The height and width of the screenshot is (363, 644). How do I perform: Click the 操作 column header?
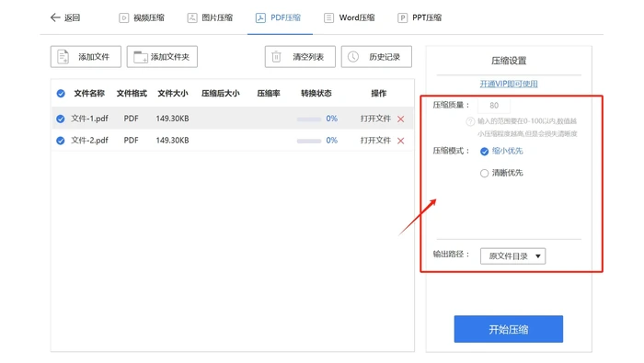(x=379, y=94)
